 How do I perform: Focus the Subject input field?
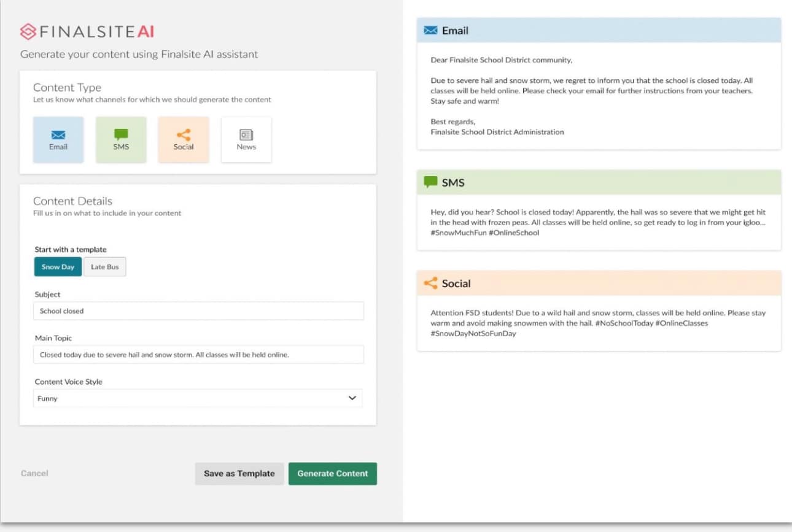point(198,311)
